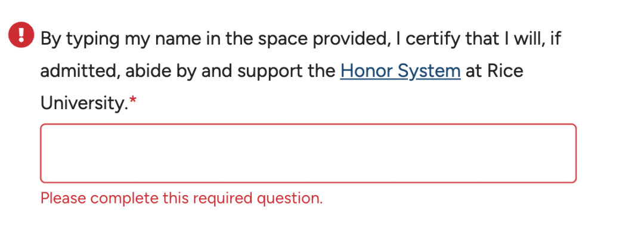Screen dimensions: 644x228
Task: Place cursor in the red-outlined signature box
Action: click(308, 153)
